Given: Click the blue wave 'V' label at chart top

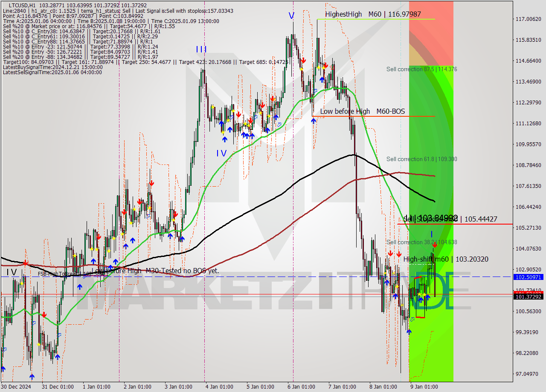Looking at the screenshot, I should (291, 16).
